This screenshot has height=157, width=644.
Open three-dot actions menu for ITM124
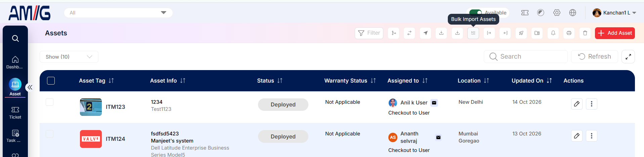click(592, 136)
